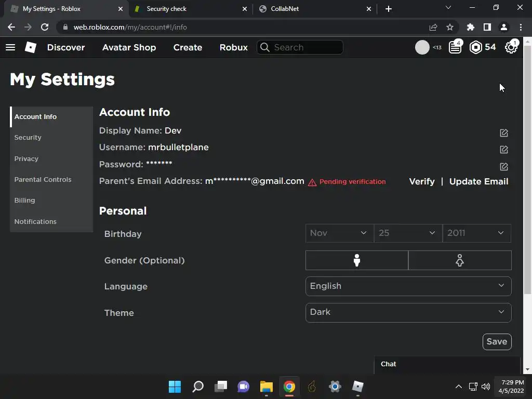
Task: Toggle the Chrome side panel icon
Action: [487, 27]
